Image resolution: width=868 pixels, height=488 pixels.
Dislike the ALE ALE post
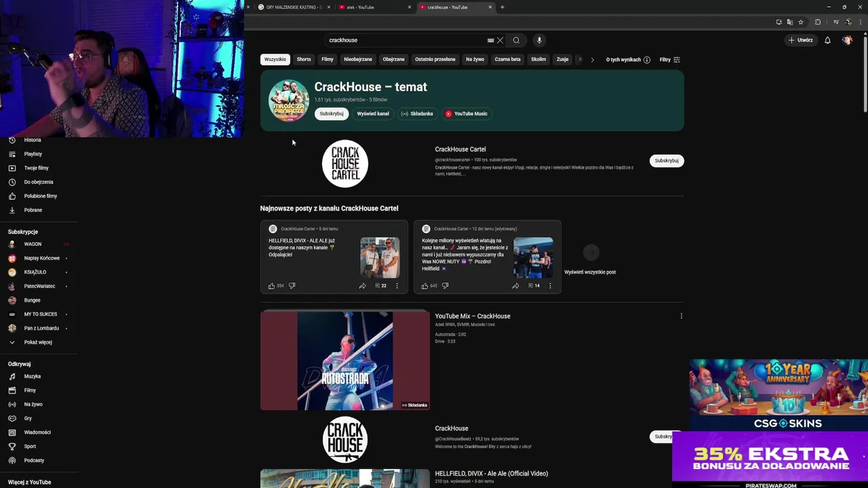[x=292, y=286]
